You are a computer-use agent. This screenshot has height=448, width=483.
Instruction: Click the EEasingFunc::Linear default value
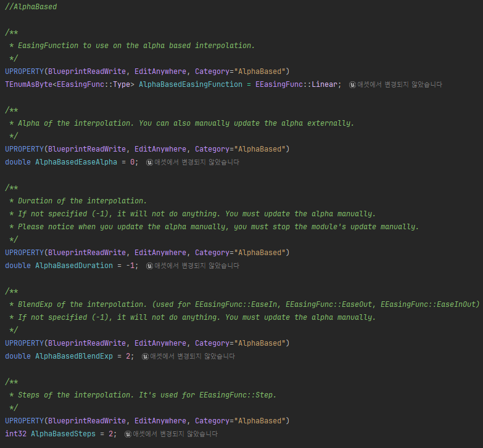pyautogui.click(x=295, y=84)
